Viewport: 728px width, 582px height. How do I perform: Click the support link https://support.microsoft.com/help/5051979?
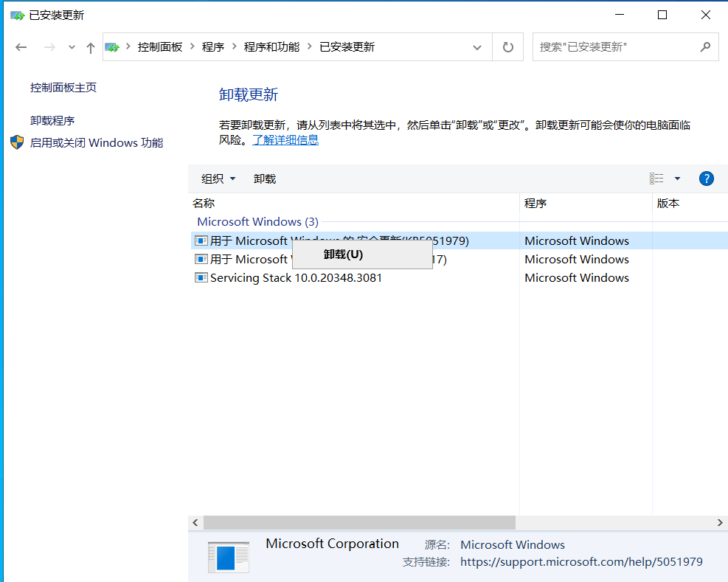pos(581,562)
